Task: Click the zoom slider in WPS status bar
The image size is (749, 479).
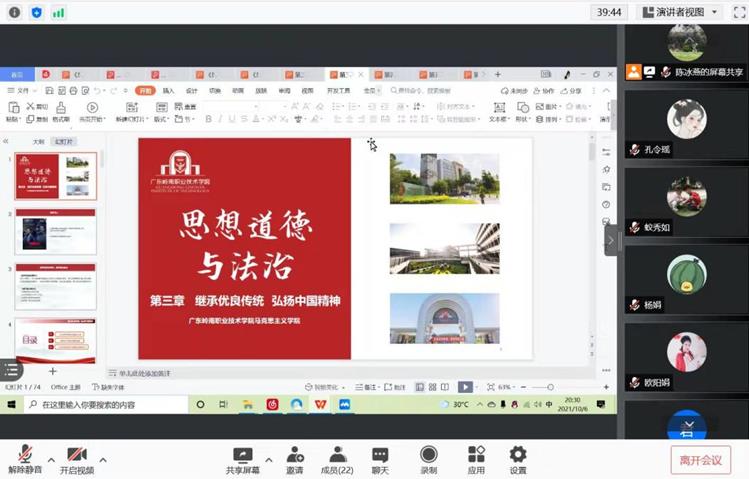Action: point(550,387)
